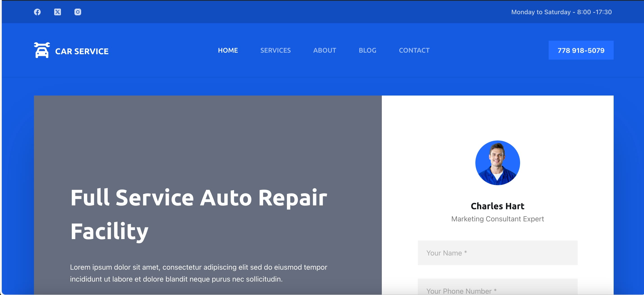Navigate to the ABOUT page
Image resolution: width=644 pixels, height=295 pixels.
[324, 50]
